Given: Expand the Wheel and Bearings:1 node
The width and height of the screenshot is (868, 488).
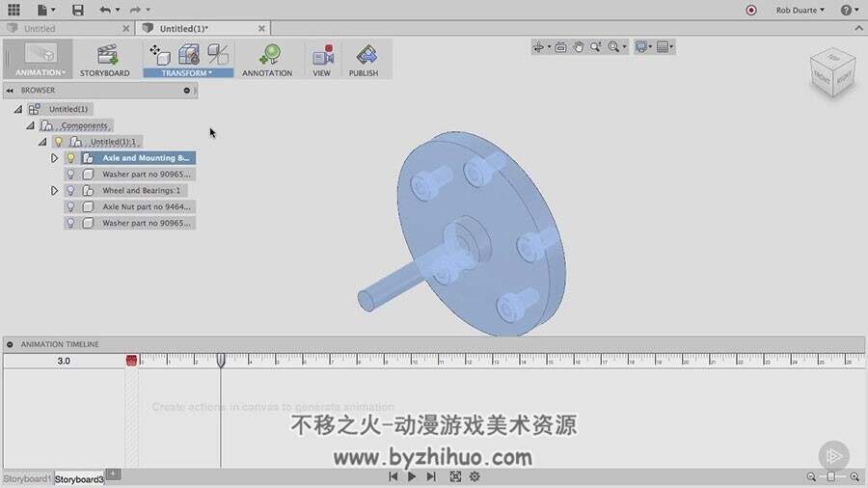Looking at the screenshot, I should pyautogui.click(x=54, y=190).
